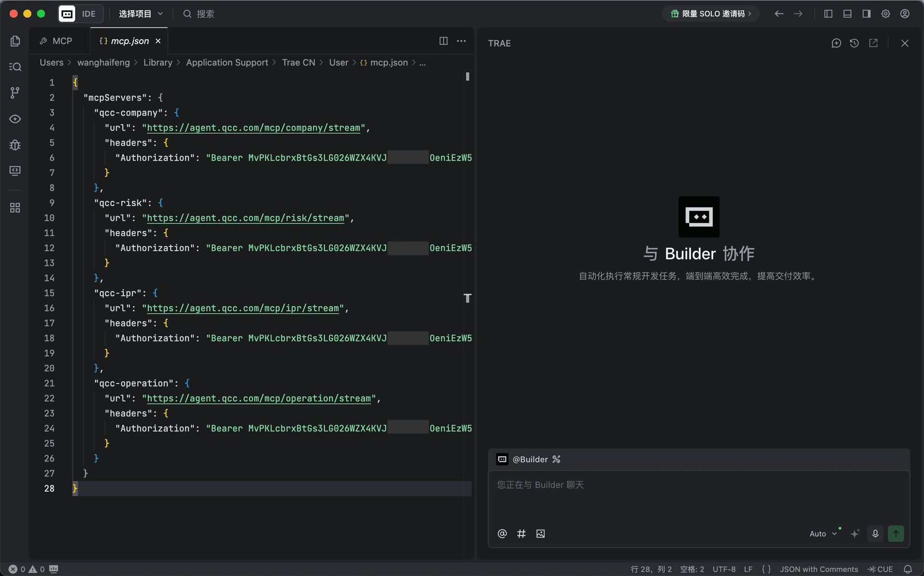The height and width of the screenshot is (576, 924).
Task: Open chat history clock icon
Action: tap(854, 43)
